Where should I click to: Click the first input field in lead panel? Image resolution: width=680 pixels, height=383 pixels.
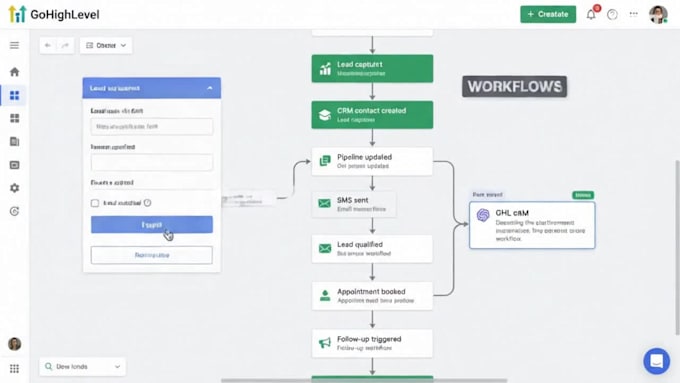point(152,127)
